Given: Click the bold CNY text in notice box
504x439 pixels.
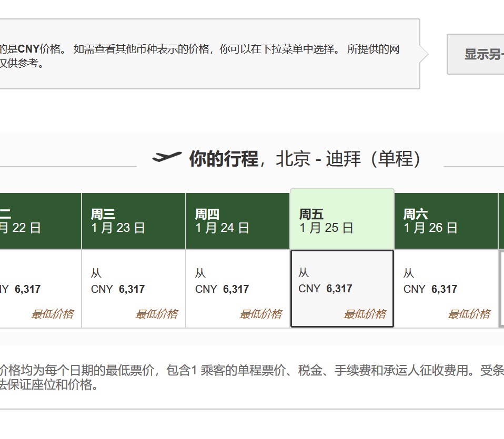Looking at the screenshot, I should 28,49.
